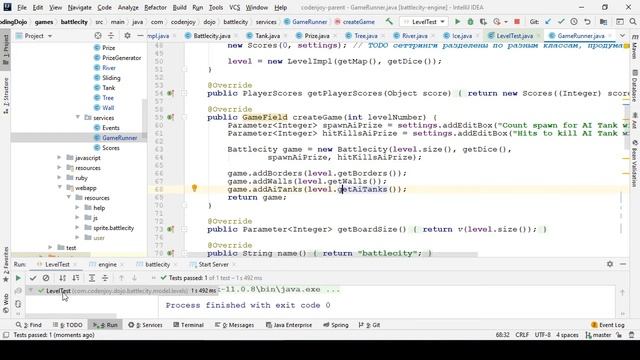Expand the help folder
Image resolution: width=640 pixels, height=360 pixels.
pyautogui.click(x=77, y=208)
